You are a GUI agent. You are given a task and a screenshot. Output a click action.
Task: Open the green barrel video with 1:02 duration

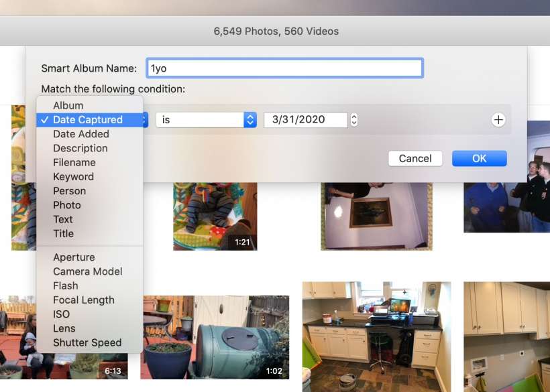[215, 337]
